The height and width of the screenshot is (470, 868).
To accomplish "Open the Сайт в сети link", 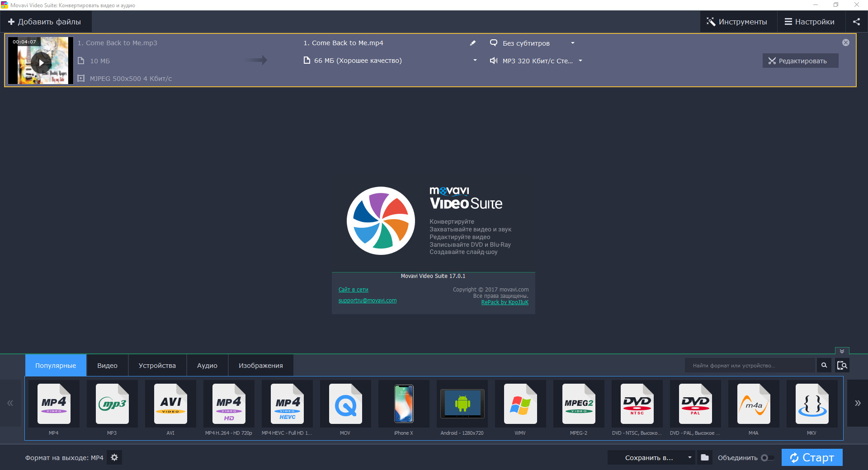I will (354, 290).
